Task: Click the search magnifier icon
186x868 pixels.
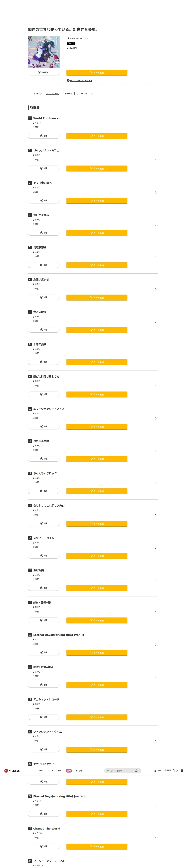Action: 136,771
